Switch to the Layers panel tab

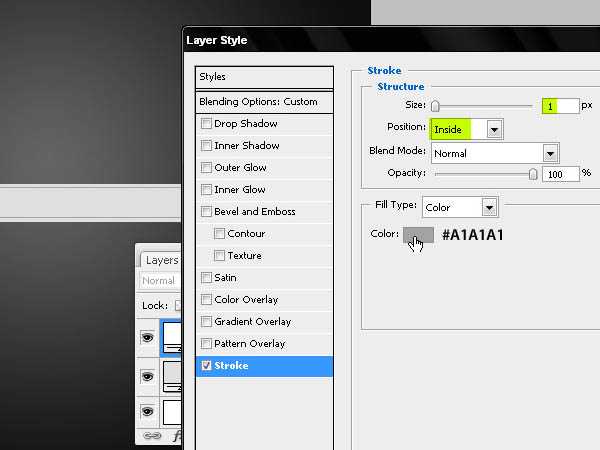[x=161, y=260]
